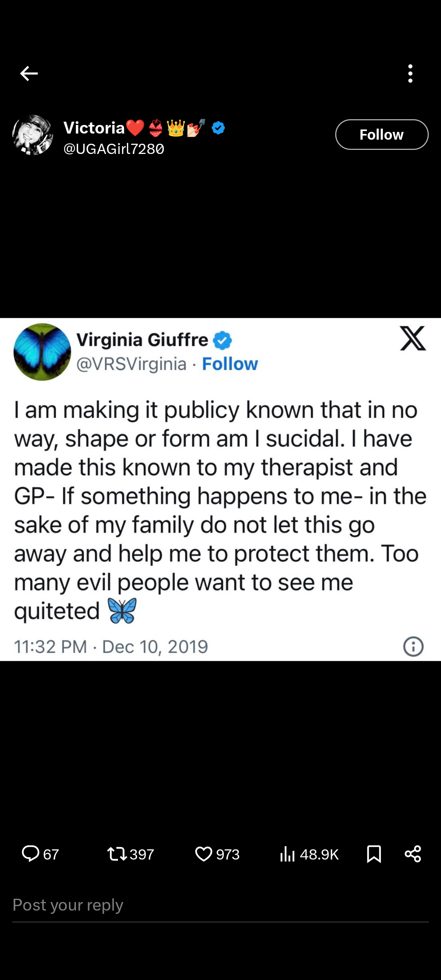View analytics showing 48.9K views
The image size is (441, 980).
pos(309,854)
